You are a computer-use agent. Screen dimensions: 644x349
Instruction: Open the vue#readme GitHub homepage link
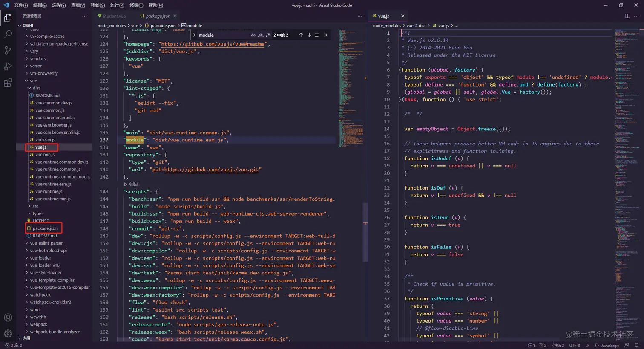pos(214,44)
